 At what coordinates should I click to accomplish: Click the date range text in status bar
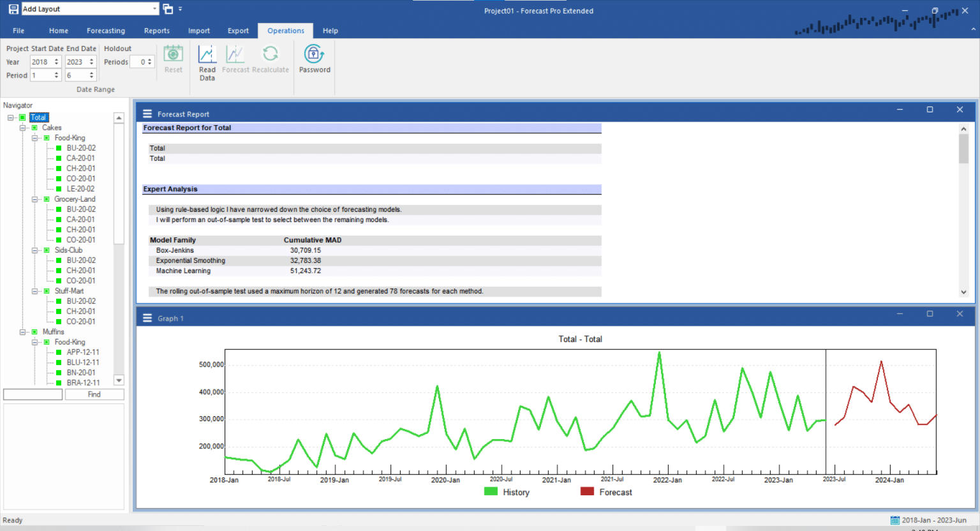[934, 520]
